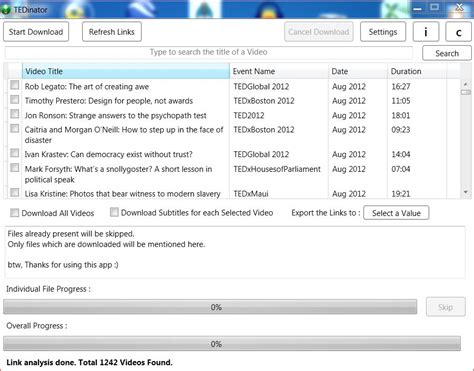Click Start Download button
This screenshot has width=474, height=371.
36,32
